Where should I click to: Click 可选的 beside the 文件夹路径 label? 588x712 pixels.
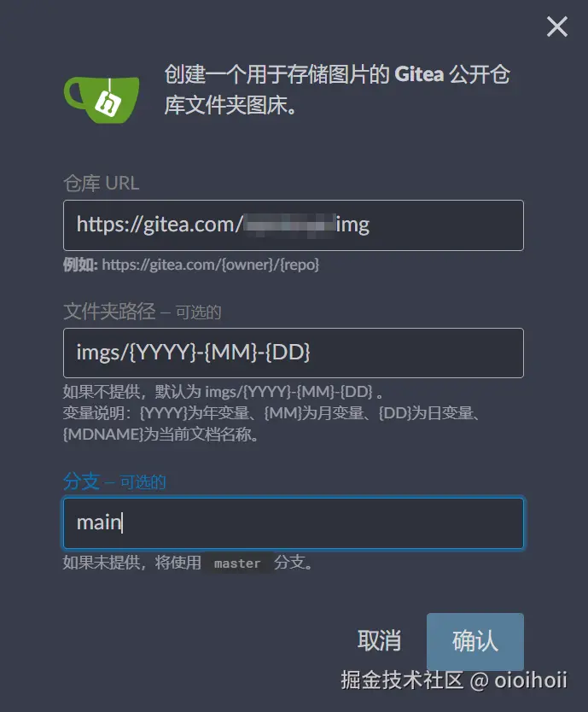point(199,312)
